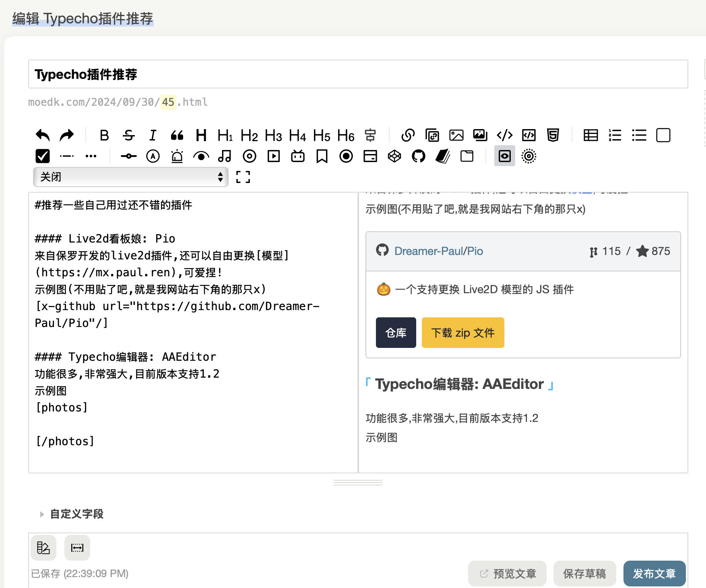Click the three dots ellipsis toolbar icon
Image resolution: width=706 pixels, height=588 pixels.
pos(91,156)
